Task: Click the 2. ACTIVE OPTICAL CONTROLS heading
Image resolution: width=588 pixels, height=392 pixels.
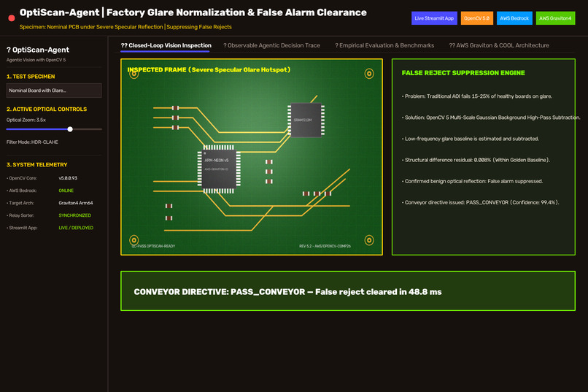Action: 47,109
